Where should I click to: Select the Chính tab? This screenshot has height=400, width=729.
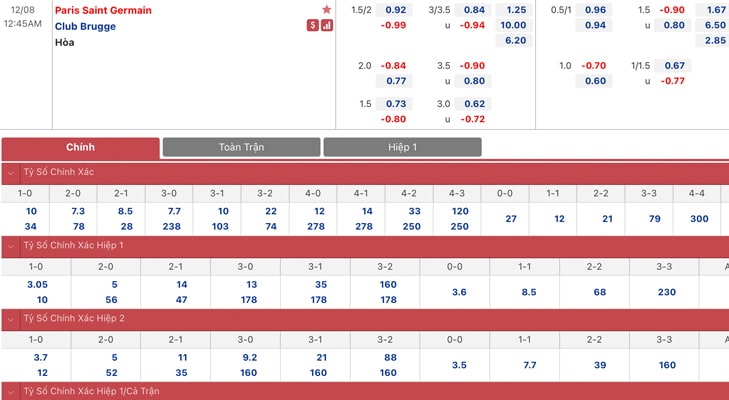[x=80, y=148]
